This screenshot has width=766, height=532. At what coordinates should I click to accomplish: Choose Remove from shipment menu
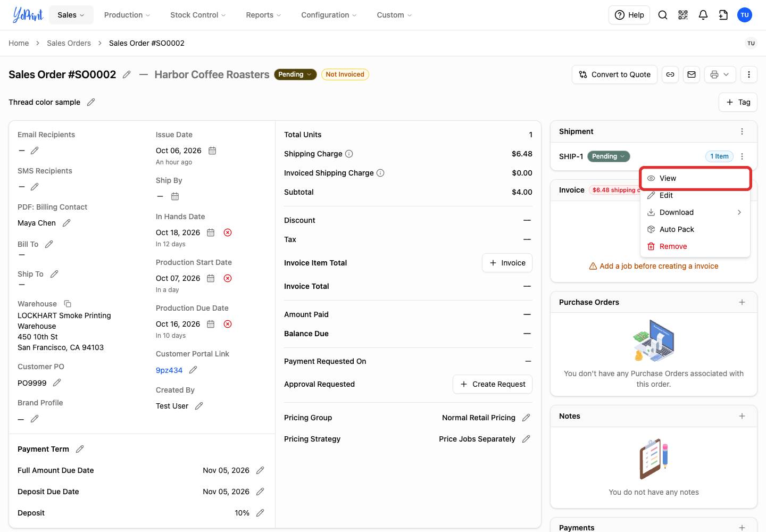point(695,246)
